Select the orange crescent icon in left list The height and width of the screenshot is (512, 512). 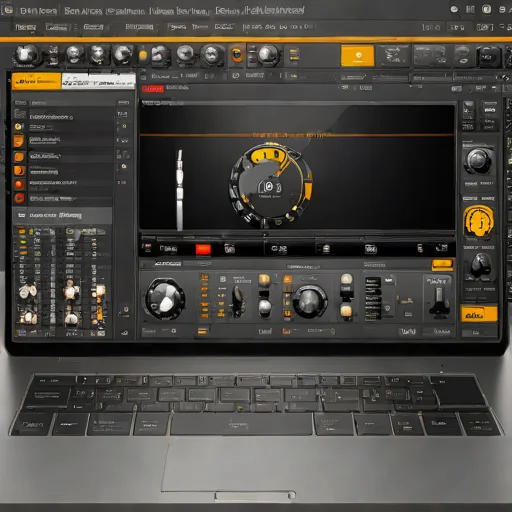click(19, 171)
